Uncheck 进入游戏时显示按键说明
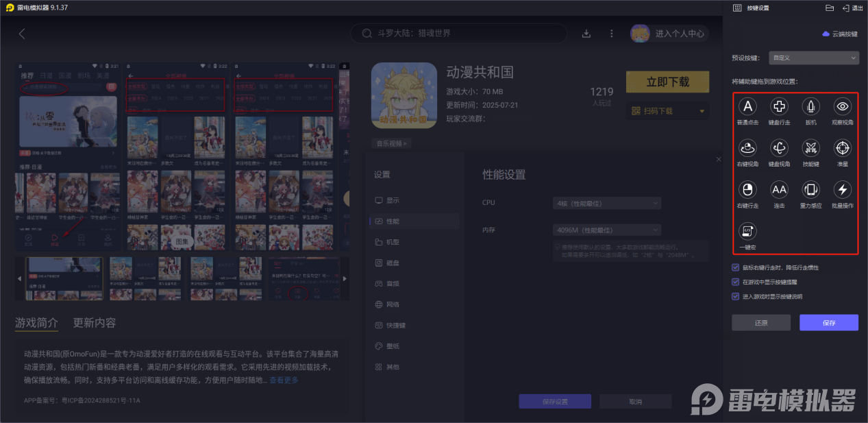The height and width of the screenshot is (423, 868). (x=735, y=296)
